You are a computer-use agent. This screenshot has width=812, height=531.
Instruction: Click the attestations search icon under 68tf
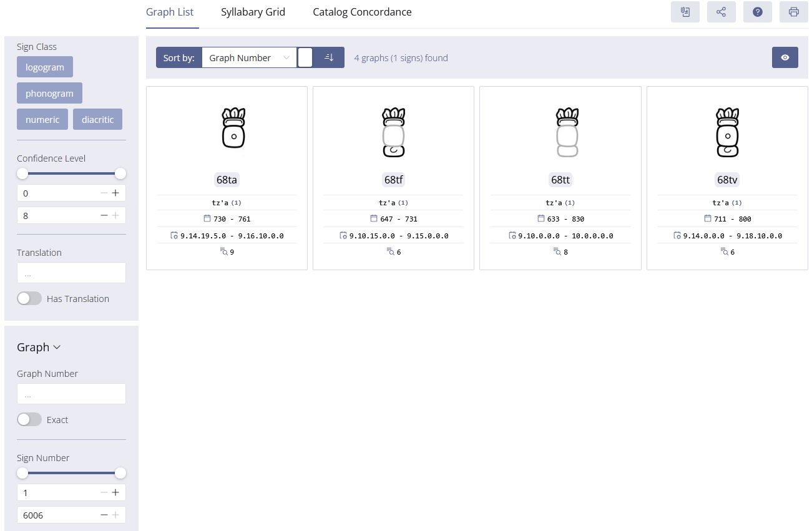coord(391,252)
